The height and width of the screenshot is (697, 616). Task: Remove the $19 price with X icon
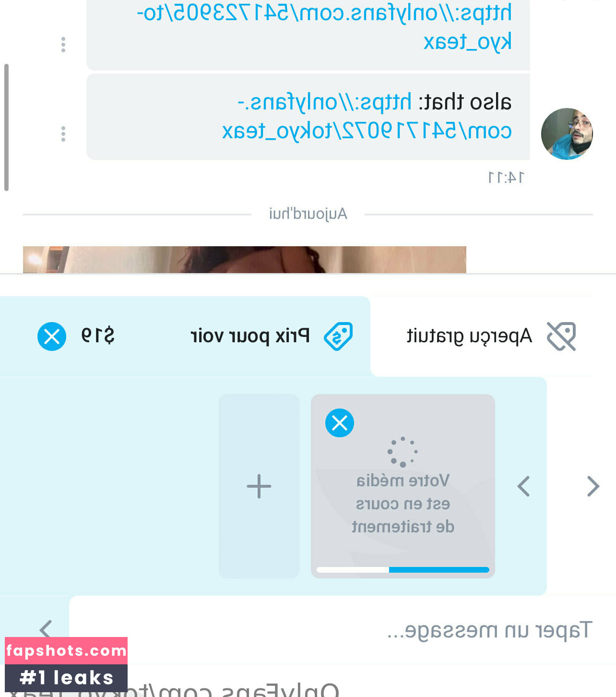[52, 336]
